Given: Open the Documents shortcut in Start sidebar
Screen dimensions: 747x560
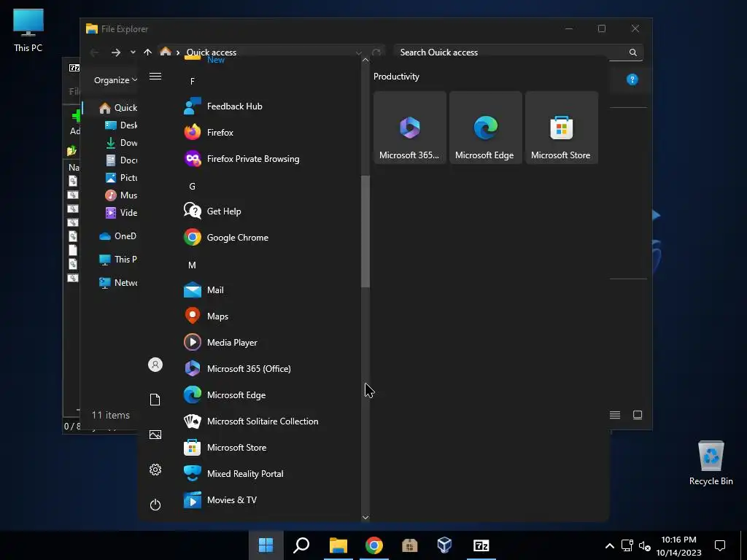Looking at the screenshot, I should 155,400.
